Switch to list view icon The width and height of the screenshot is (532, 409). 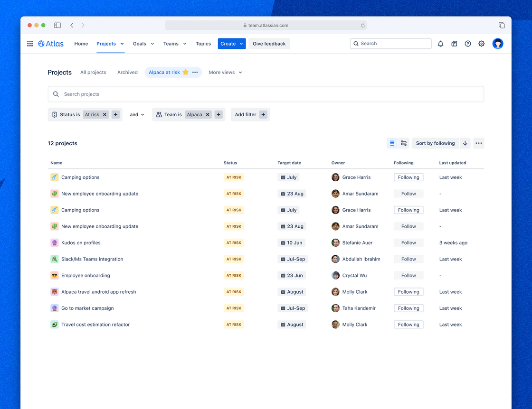pyautogui.click(x=392, y=143)
